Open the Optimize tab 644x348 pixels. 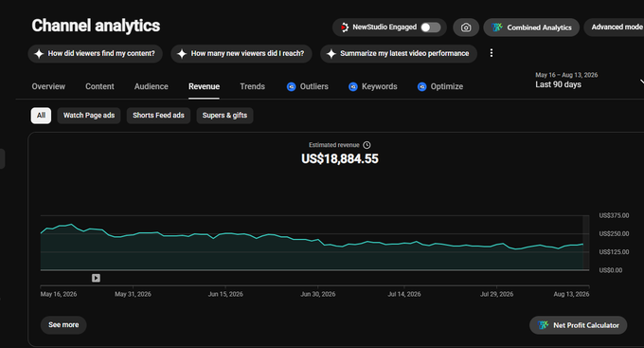(x=440, y=86)
